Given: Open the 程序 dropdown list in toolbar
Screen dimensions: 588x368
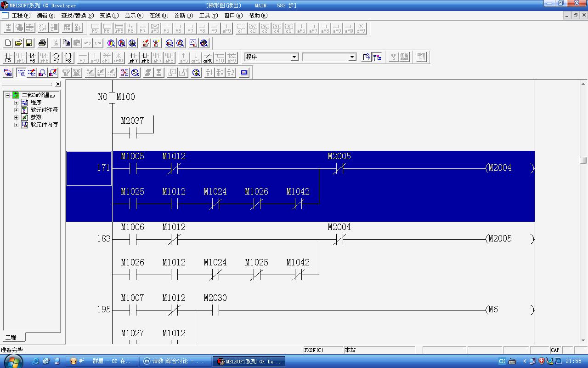Looking at the screenshot, I should [294, 57].
